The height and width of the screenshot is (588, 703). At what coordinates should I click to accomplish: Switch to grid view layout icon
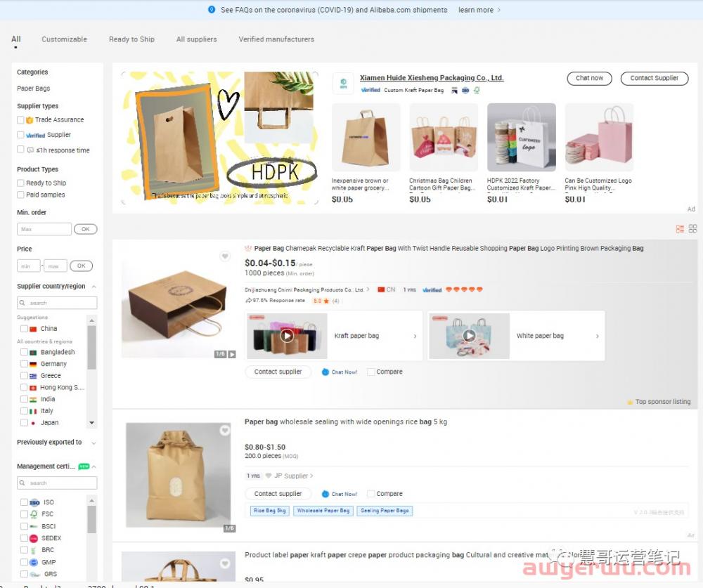692,229
